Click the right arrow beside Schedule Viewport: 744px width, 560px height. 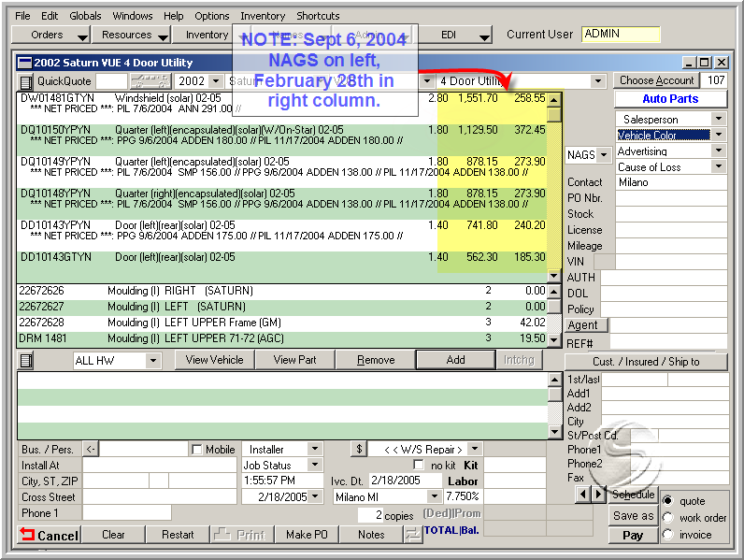pyautogui.click(x=598, y=494)
